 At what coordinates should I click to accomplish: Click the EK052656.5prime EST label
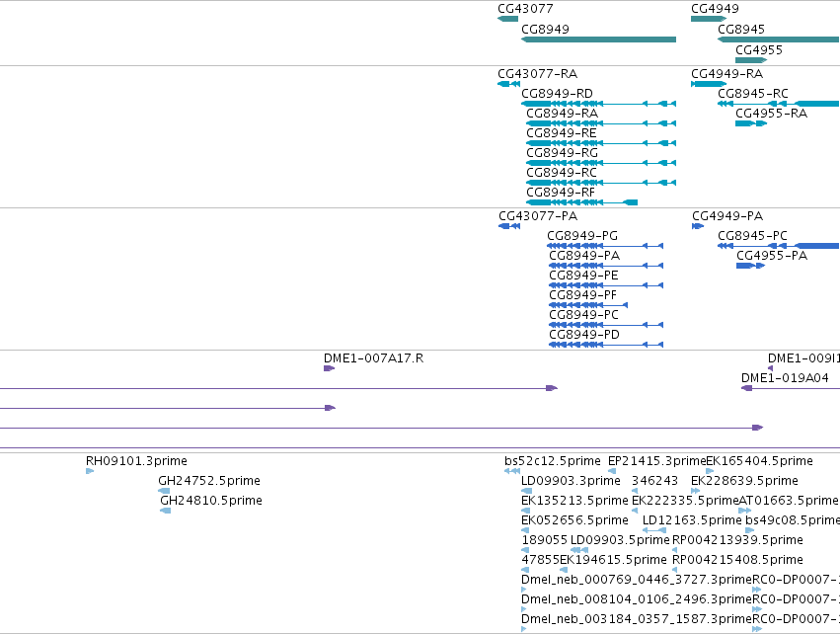(x=574, y=520)
